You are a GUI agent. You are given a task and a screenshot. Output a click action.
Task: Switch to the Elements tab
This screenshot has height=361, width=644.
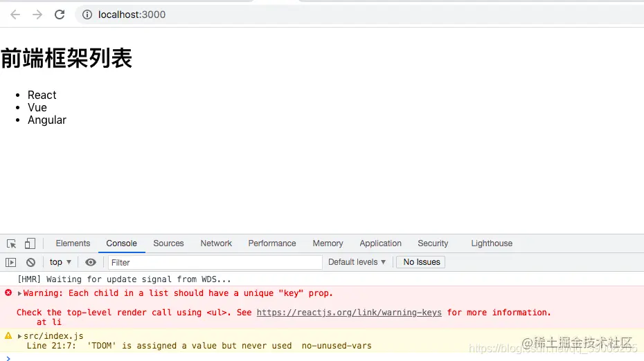coord(73,243)
